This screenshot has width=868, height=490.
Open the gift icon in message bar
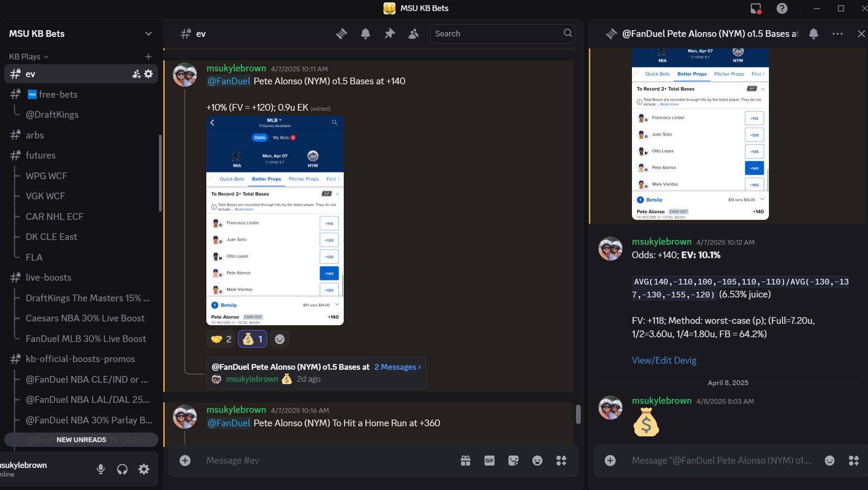click(465, 460)
